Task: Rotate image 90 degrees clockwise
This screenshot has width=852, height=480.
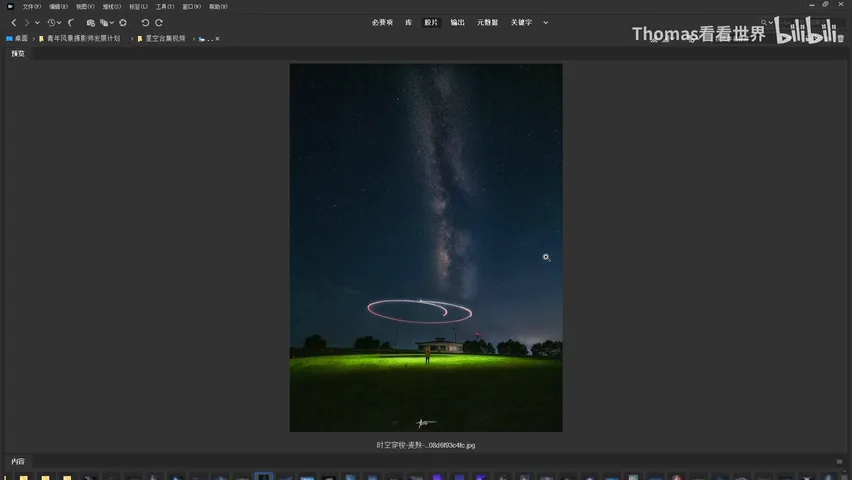Action: pyautogui.click(x=159, y=23)
